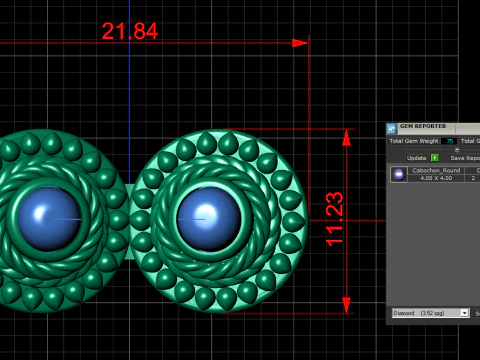
Task: Select the Cabochon_Round table cell
Action: (x=436, y=170)
